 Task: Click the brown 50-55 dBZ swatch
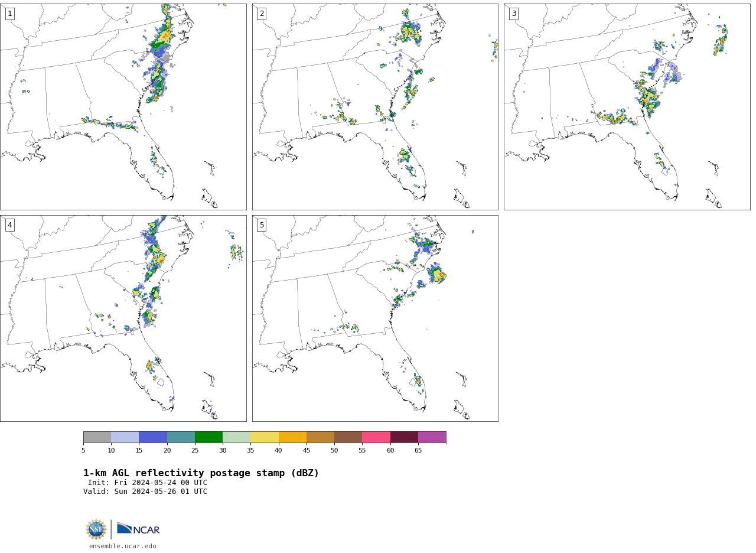348,437
